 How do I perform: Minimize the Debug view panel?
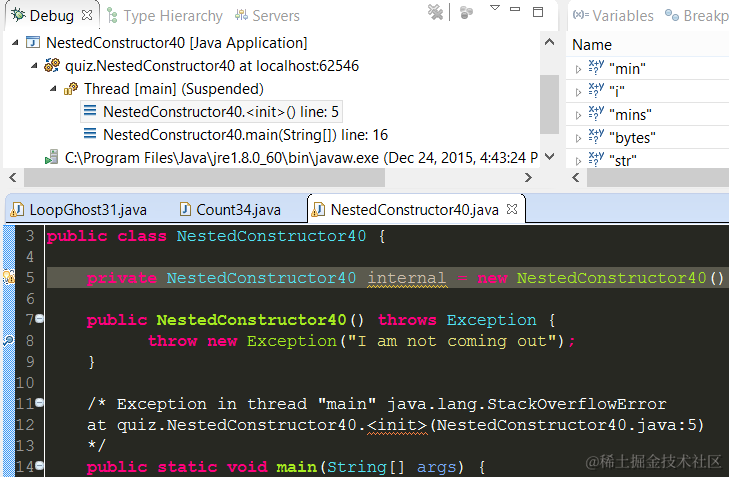tap(515, 9)
